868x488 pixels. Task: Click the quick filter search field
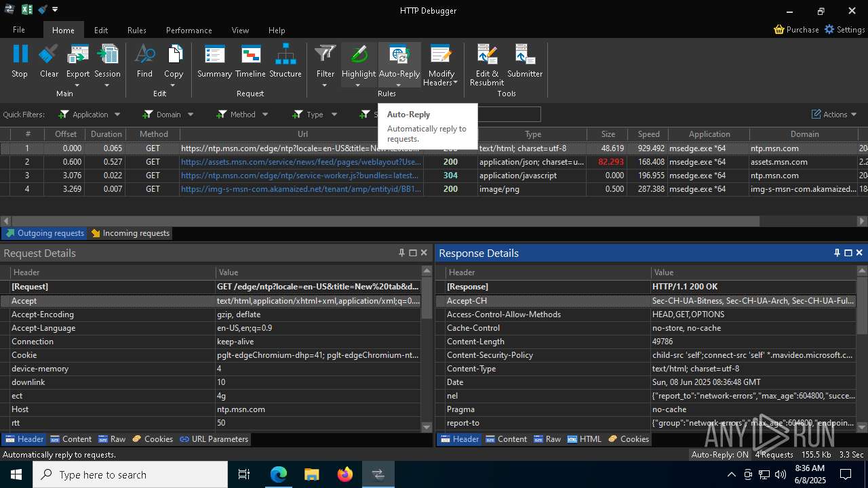click(509, 115)
